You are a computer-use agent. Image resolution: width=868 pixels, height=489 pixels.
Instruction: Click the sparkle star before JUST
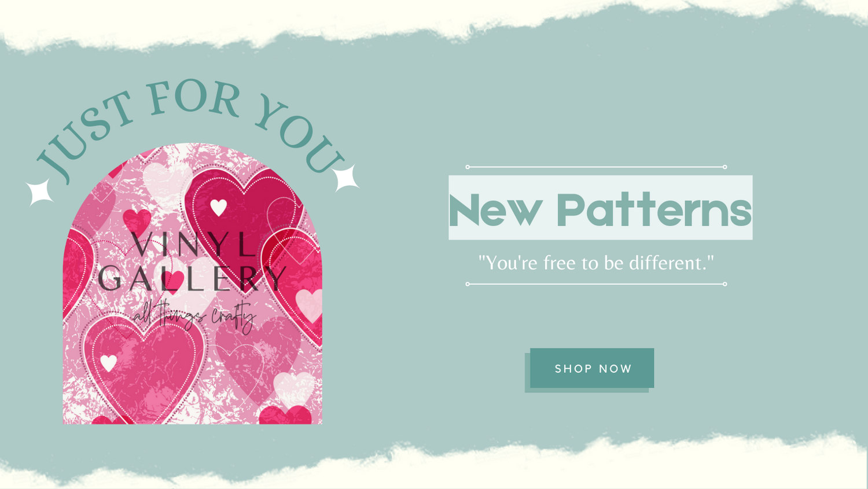click(40, 192)
